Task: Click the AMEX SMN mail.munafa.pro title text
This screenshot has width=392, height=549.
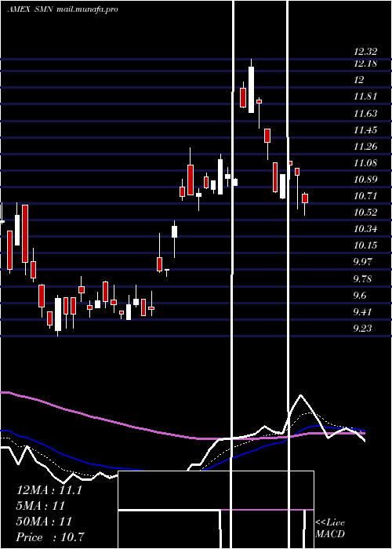Action: [x=62, y=9]
